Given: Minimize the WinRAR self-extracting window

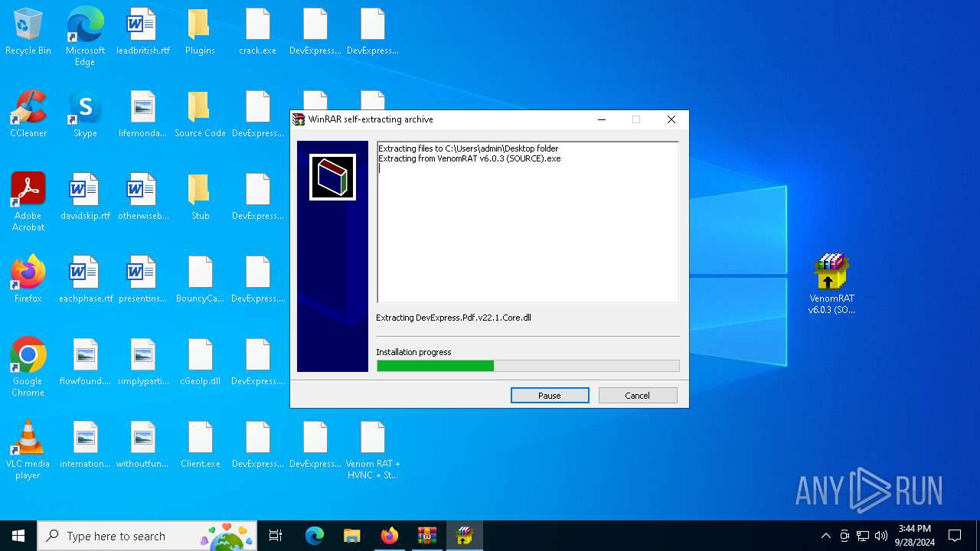Looking at the screenshot, I should (602, 119).
